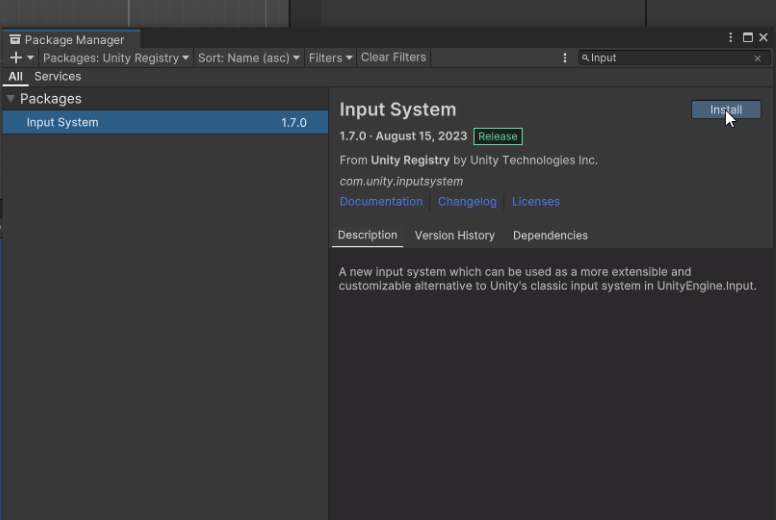Open the window options kebab menu icon
776x520 pixels.
point(730,38)
